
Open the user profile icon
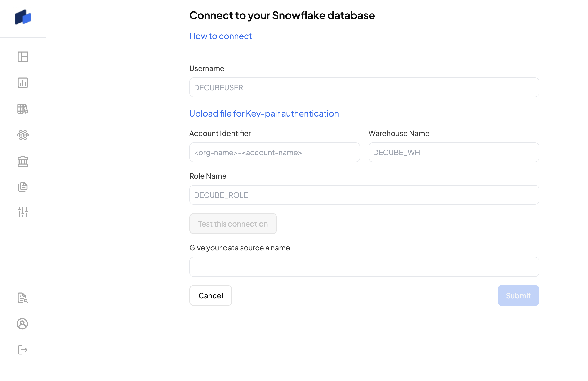pyautogui.click(x=22, y=324)
